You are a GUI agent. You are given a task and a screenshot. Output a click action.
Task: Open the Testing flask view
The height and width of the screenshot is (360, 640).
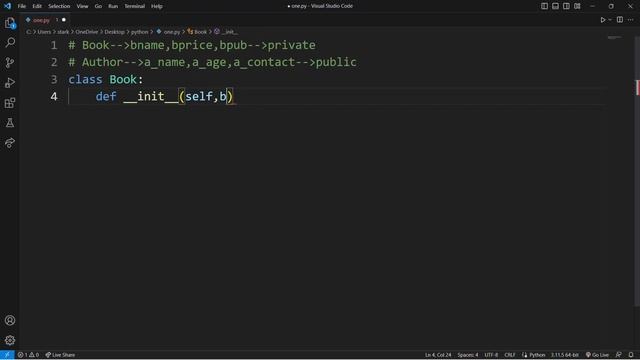pos(10,122)
